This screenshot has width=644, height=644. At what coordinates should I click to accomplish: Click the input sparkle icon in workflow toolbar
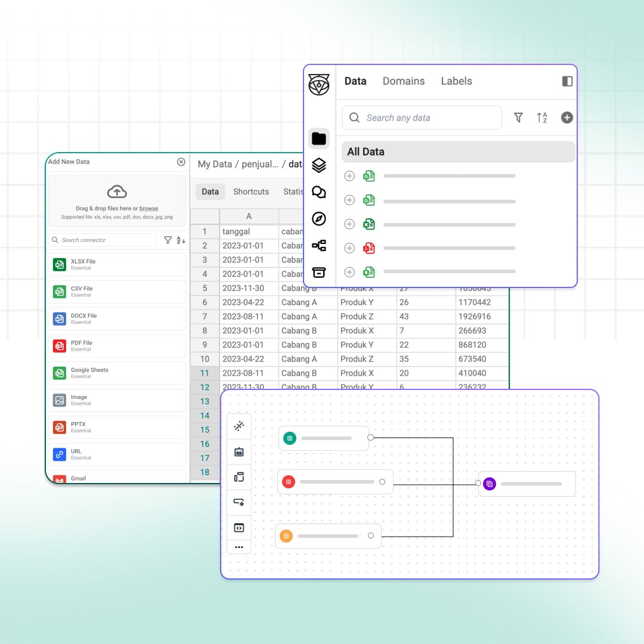pyautogui.click(x=239, y=502)
